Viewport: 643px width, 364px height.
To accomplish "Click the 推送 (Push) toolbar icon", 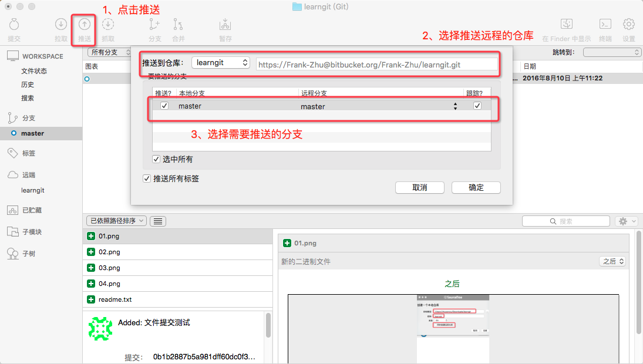I will pyautogui.click(x=85, y=25).
